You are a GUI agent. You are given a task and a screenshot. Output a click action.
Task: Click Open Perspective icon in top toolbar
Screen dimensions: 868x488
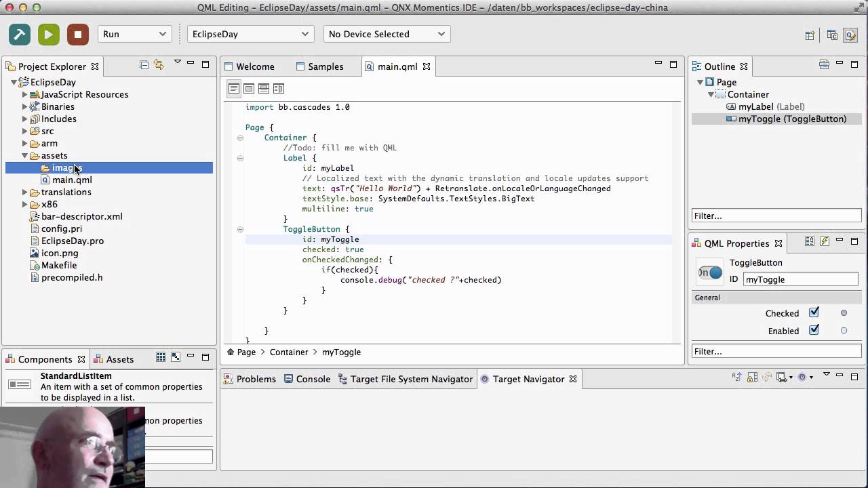pos(810,35)
